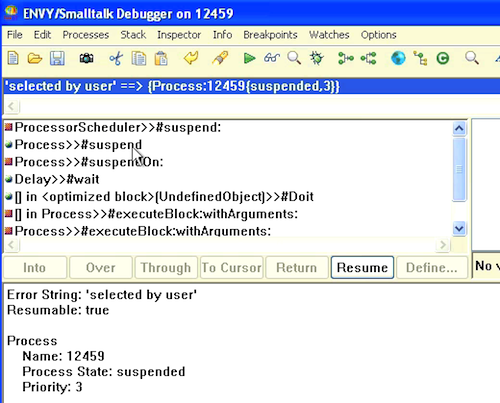
Task: Click the 'Priority: 3' line
Action: coord(52,387)
